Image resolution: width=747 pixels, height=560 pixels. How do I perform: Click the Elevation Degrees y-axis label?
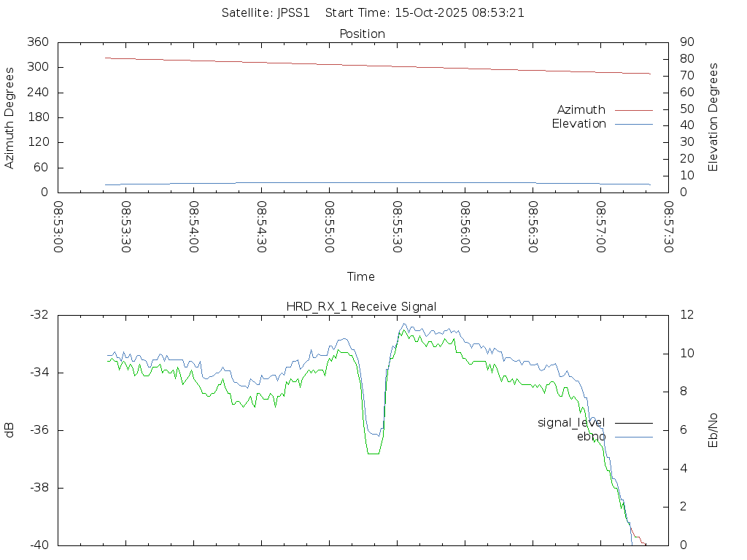point(713,117)
